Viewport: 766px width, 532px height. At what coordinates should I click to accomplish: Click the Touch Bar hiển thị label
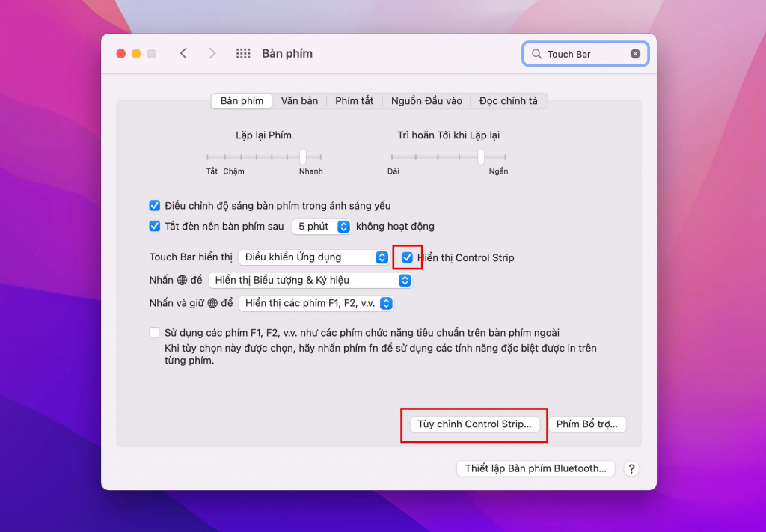click(x=191, y=257)
